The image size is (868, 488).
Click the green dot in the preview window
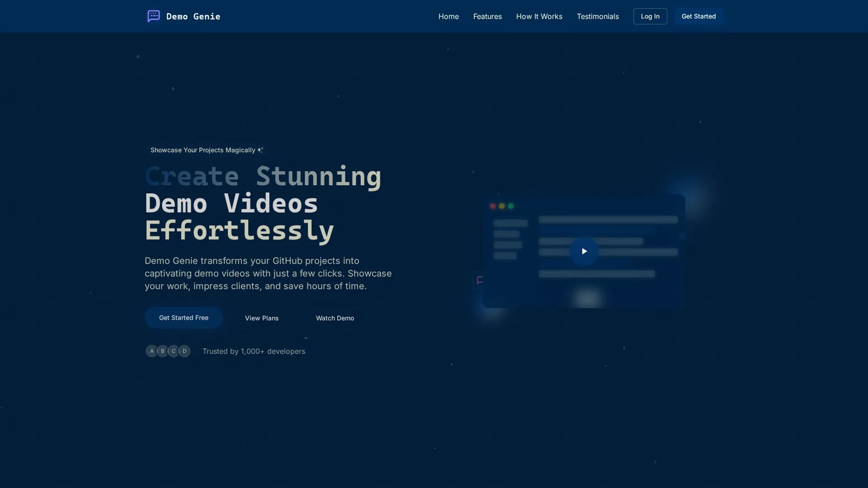point(511,206)
